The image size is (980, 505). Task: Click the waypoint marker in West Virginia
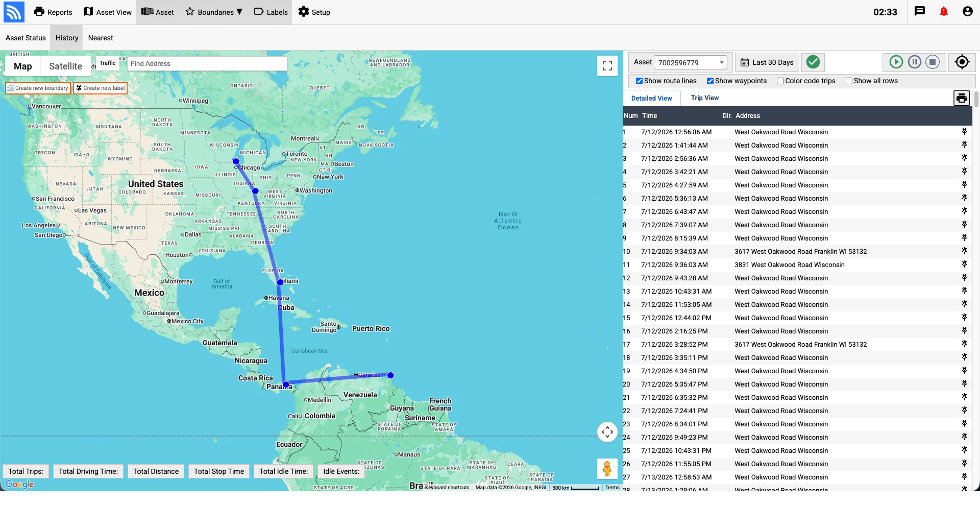[x=255, y=191]
